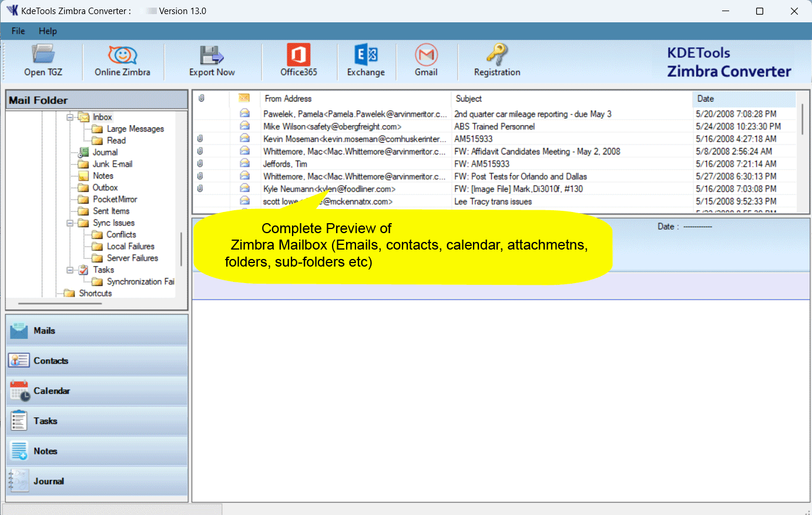Image resolution: width=812 pixels, height=515 pixels.
Task: Sort messages by the Date column
Action: (x=705, y=99)
